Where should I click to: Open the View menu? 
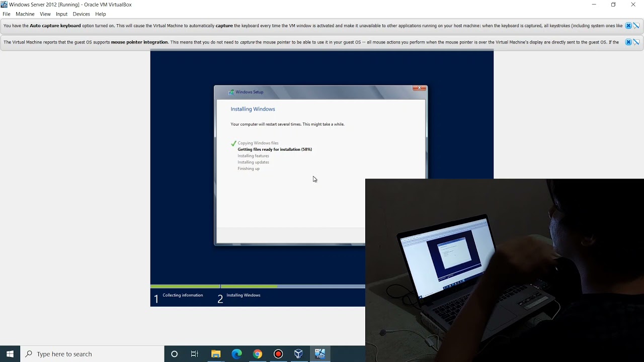[x=45, y=14]
